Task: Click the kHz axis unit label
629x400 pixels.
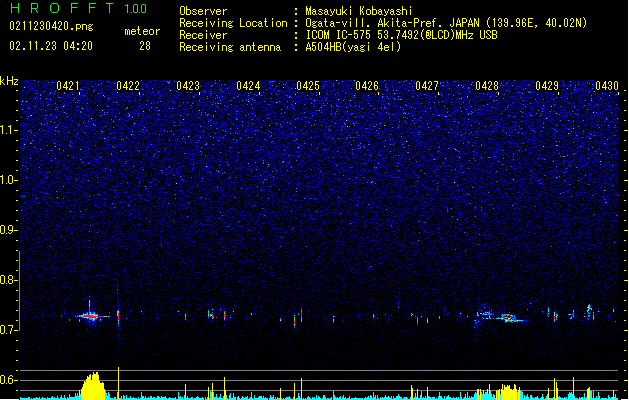Action: click(9, 81)
